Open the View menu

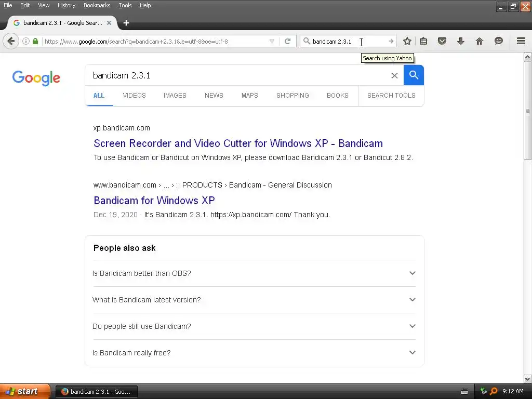click(44, 5)
